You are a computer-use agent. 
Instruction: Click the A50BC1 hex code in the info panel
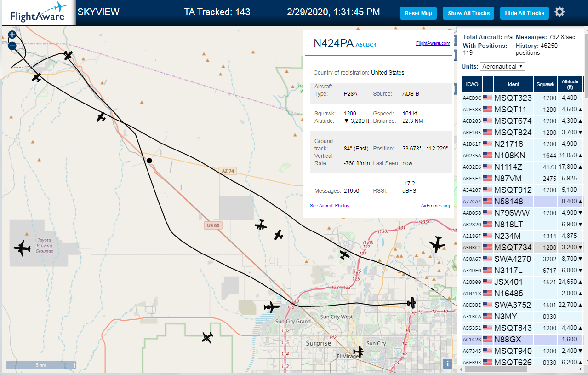click(366, 45)
